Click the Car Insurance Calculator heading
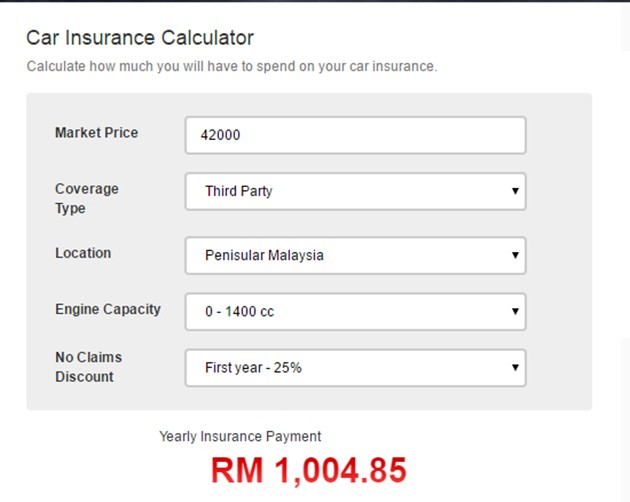Screen dimensions: 630x502 click(140, 38)
